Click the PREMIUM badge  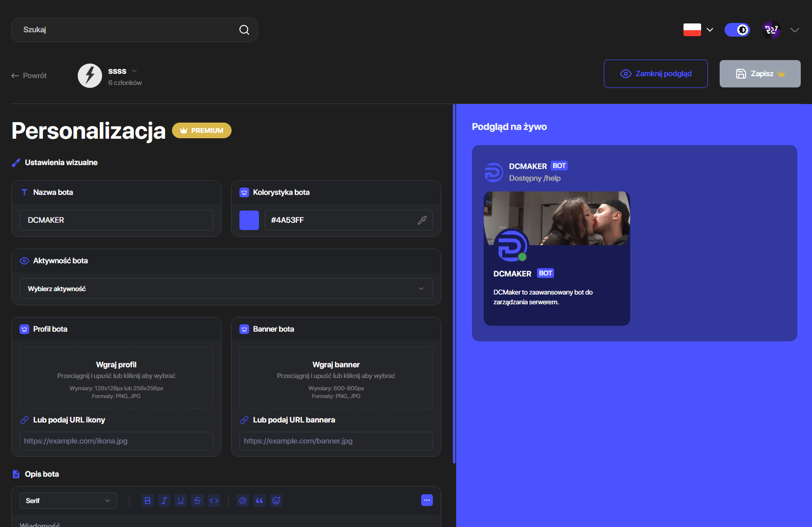tap(202, 130)
